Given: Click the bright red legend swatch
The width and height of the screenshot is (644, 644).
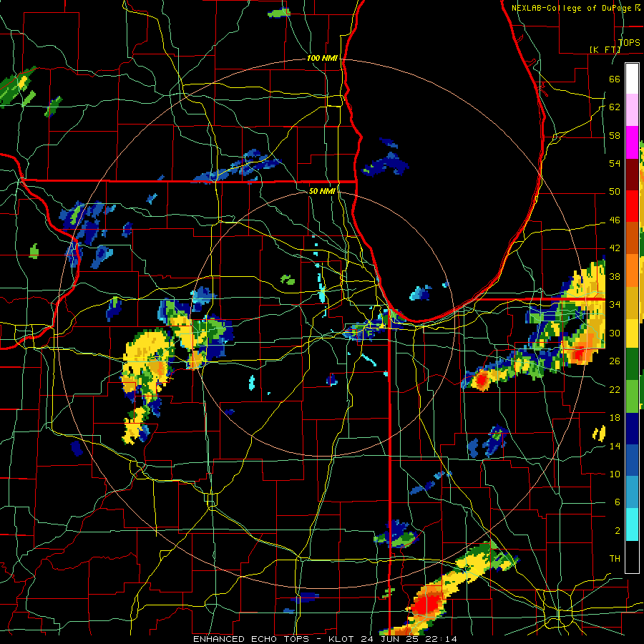Looking at the screenshot, I should 632,206.
